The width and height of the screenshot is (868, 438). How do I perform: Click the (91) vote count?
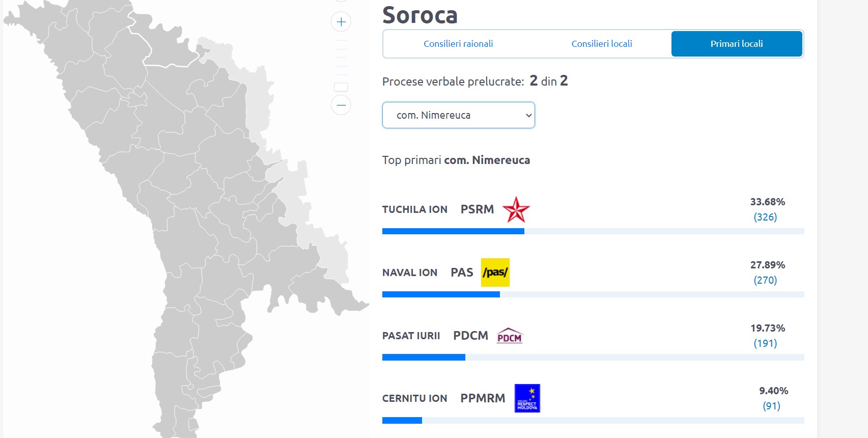click(x=771, y=406)
